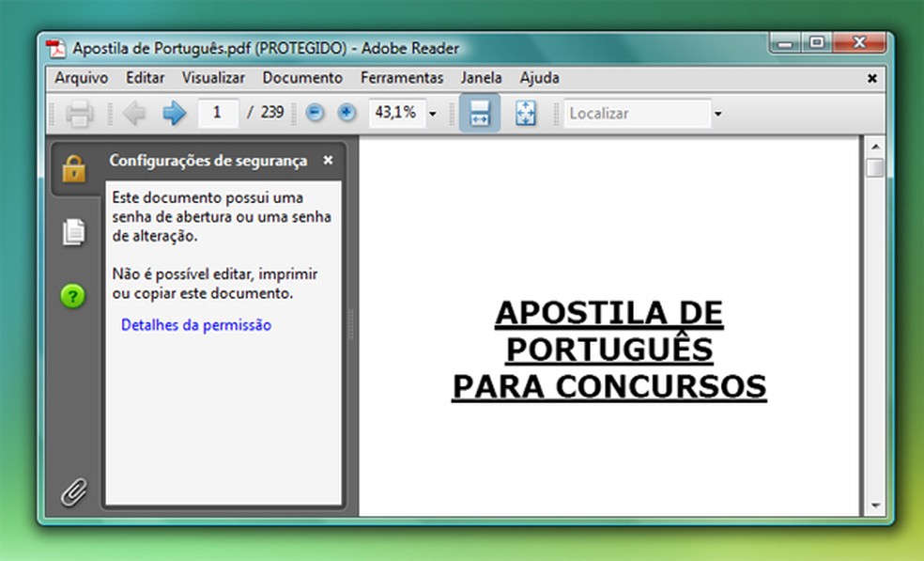The height and width of the screenshot is (561, 924).
Task: Open the Localizar search options dropdown
Action: (x=718, y=113)
